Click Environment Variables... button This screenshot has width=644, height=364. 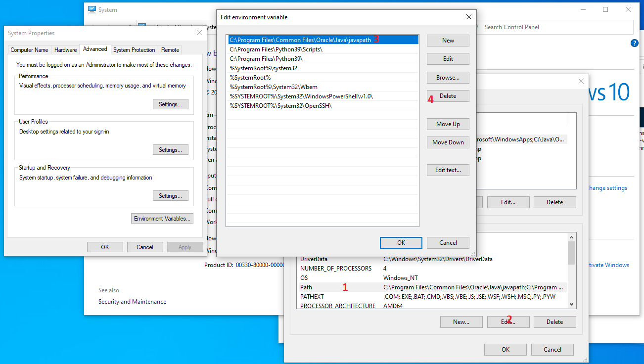click(x=163, y=219)
